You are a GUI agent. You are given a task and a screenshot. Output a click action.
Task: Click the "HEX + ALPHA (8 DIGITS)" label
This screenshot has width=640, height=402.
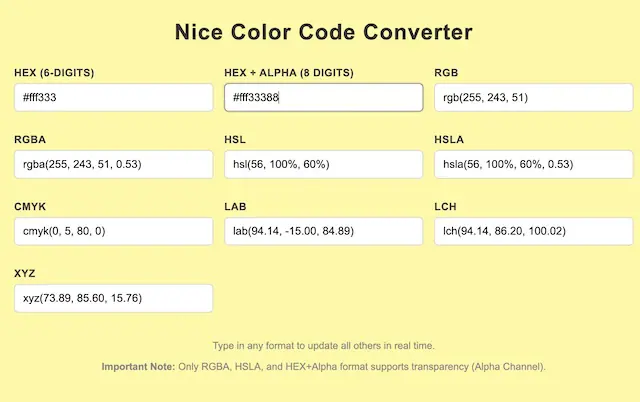[x=288, y=73]
